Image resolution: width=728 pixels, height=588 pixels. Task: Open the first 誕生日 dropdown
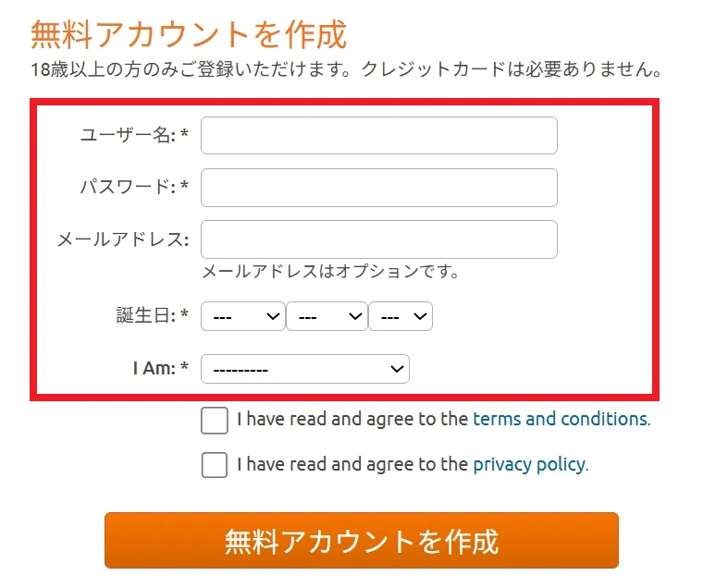242,317
